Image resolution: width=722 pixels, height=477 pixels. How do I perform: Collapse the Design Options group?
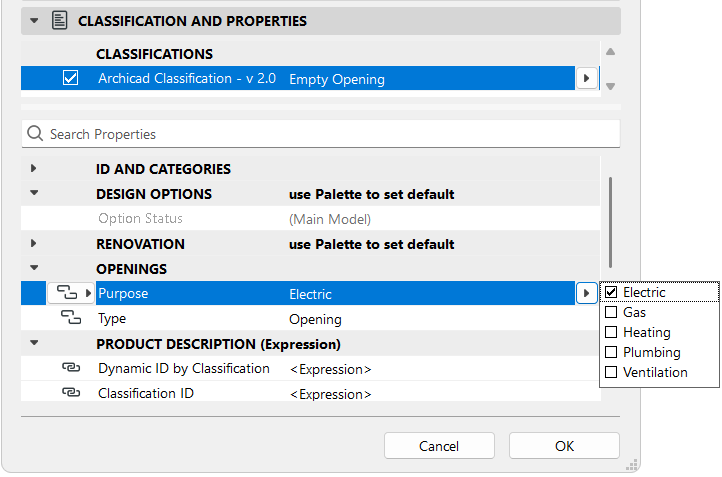pos(34,193)
